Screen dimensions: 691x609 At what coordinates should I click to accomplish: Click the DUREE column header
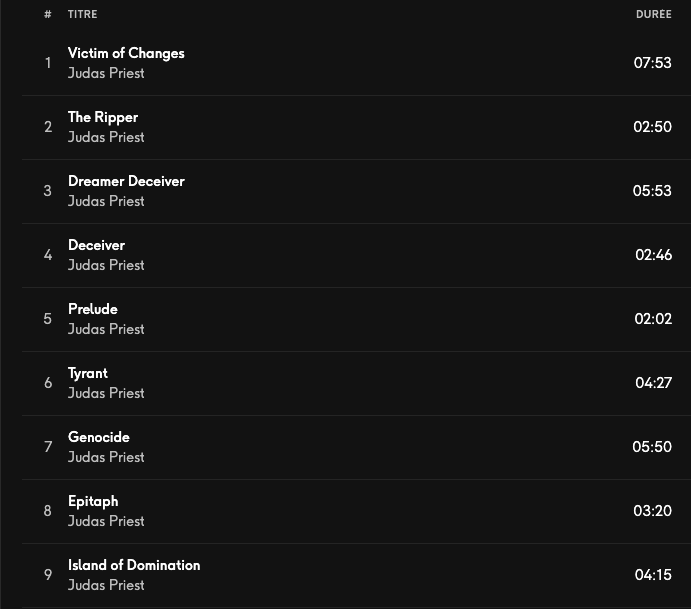tap(653, 14)
